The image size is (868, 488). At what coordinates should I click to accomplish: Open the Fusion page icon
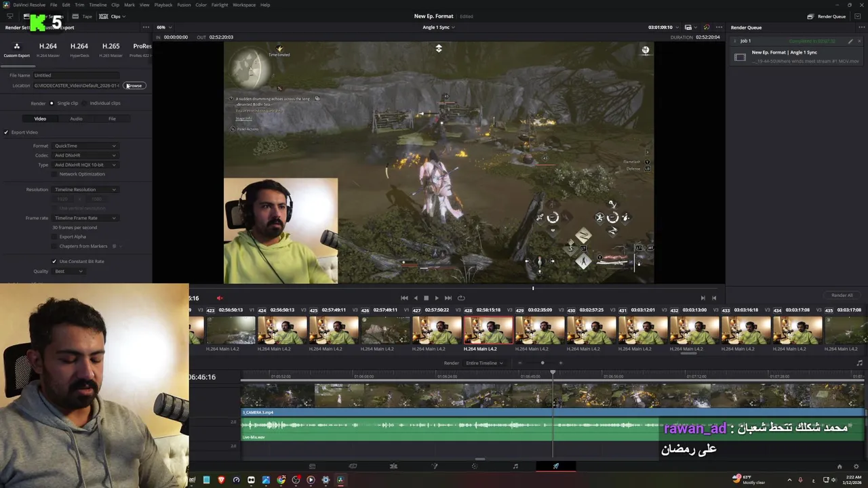click(435, 466)
